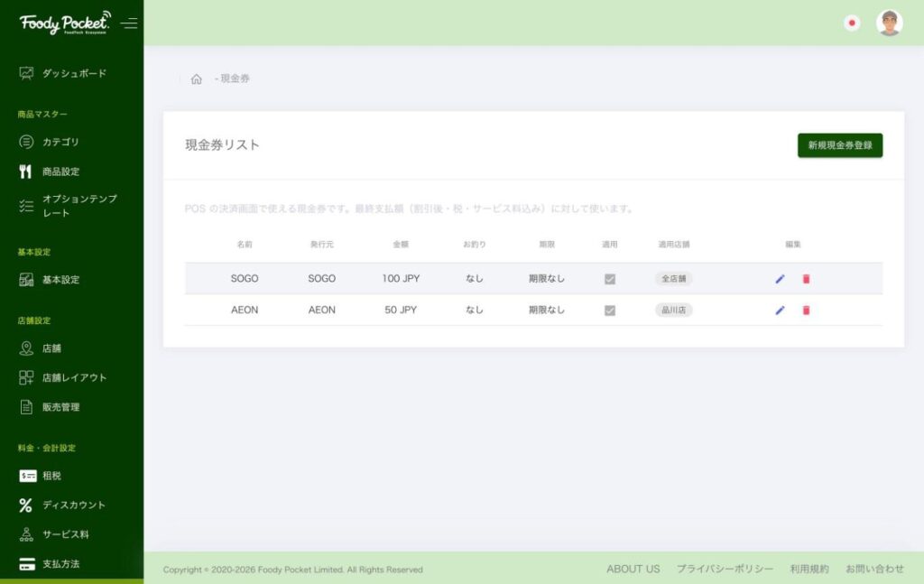Click the 発行元 column header
This screenshot has height=584, width=924.
(x=322, y=244)
